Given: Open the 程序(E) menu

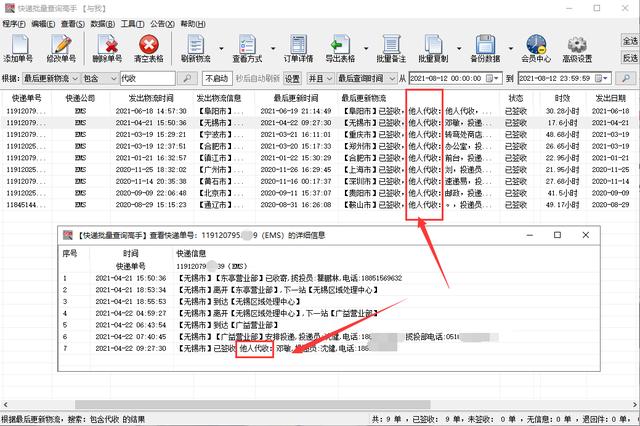Looking at the screenshot, I should pyautogui.click(x=14, y=20).
